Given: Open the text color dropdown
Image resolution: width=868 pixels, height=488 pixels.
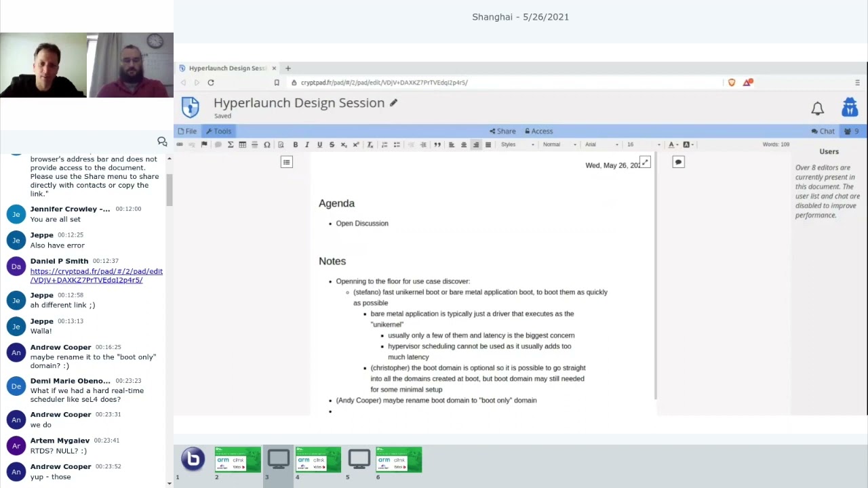Looking at the screenshot, I should click(673, 144).
